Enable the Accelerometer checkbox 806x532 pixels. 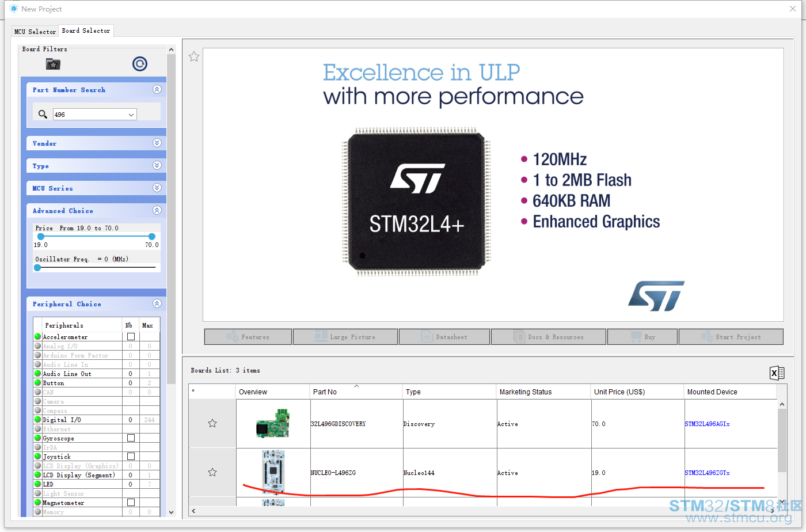131,337
